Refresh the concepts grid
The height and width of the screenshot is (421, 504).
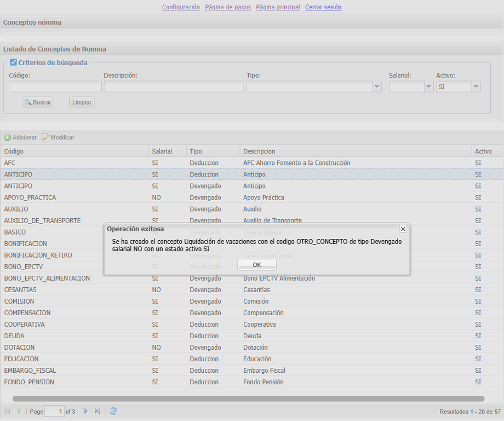(113, 411)
